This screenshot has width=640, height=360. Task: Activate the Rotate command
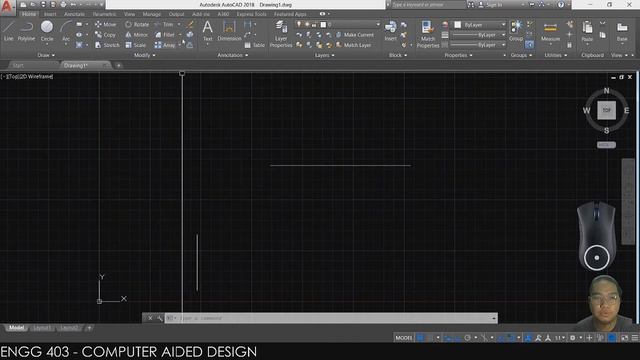click(137, 24)
